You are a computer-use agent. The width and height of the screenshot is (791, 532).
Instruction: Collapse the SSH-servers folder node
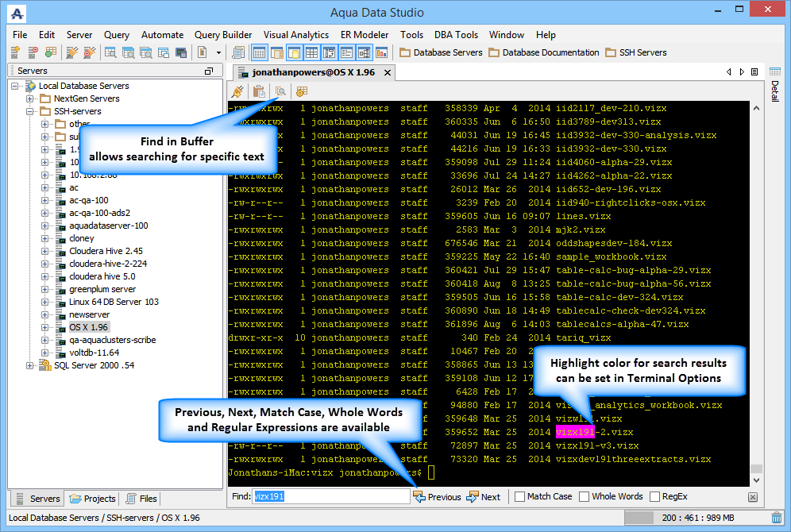click(x=30, y=111)
